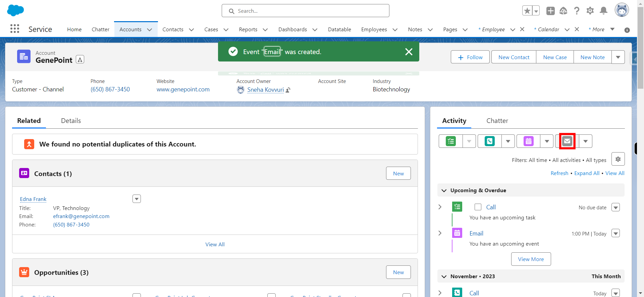Click Expand All in activity timeline
Screen dimensions: 644x297
[x=587, y=173]
